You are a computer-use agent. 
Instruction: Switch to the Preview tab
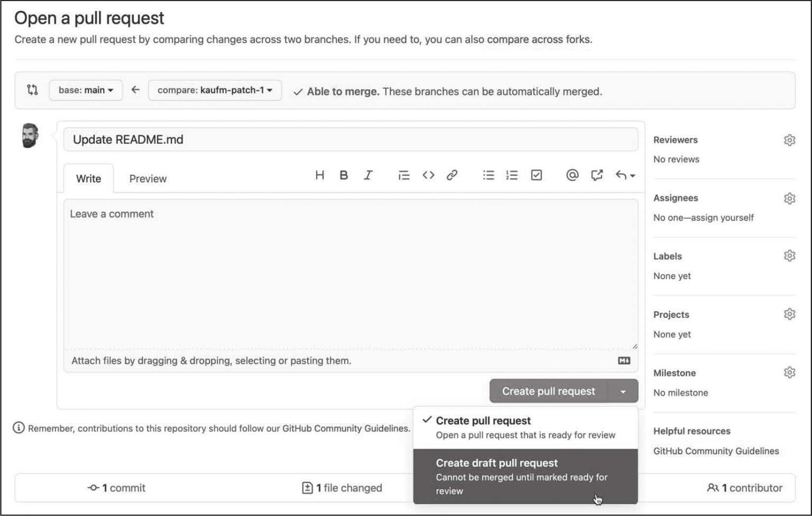[x=148, y=179]
